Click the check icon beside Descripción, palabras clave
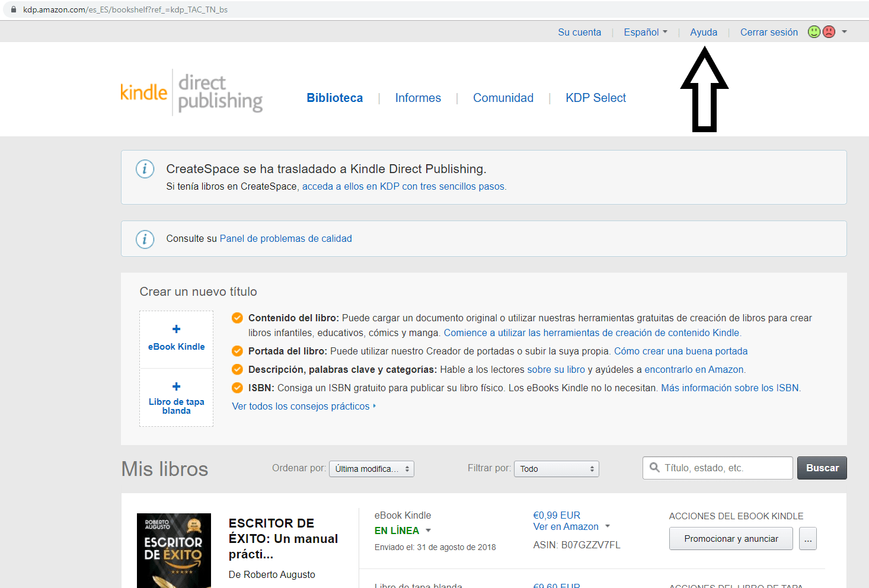 coord(237,369)
